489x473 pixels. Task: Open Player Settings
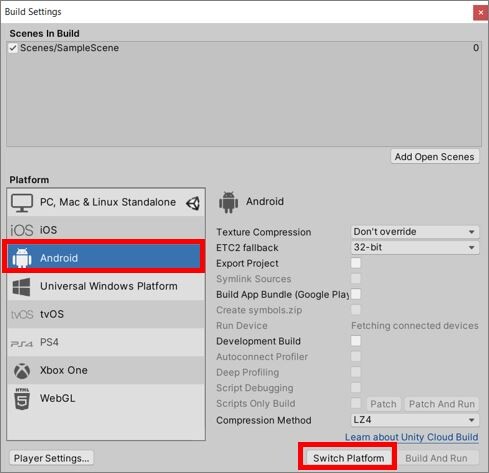click(x=52, y=458)
